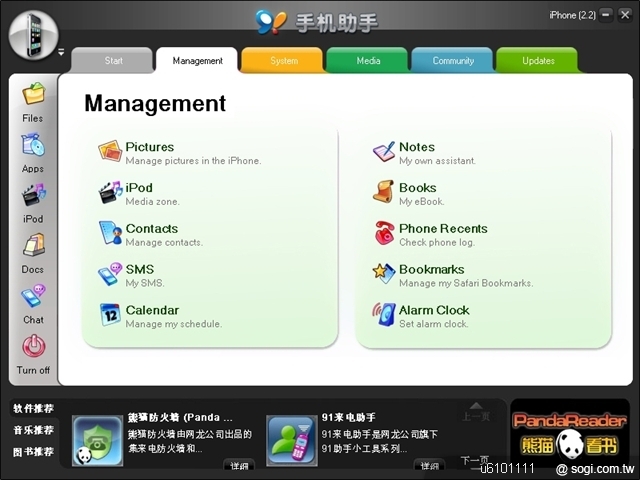Select 音乐推荐 music recommendations tab
The image size is (640, 480).
coord(33,430)
